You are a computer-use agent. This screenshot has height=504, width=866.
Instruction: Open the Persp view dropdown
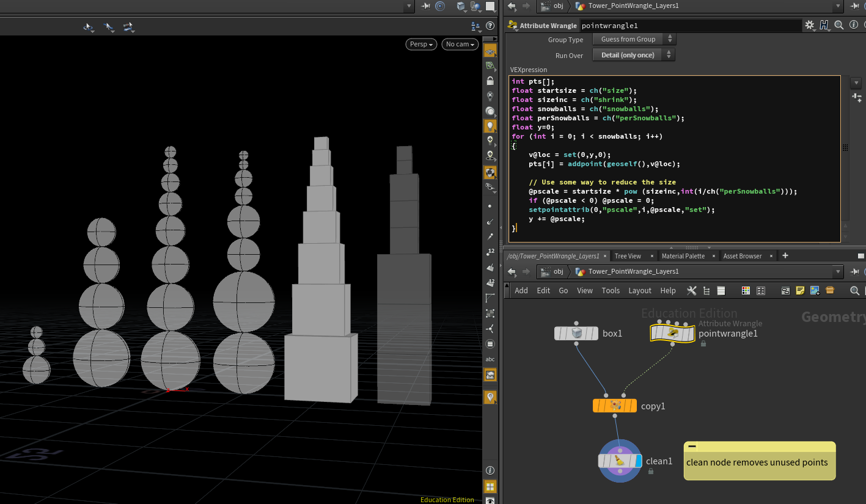tap(421, 44)
